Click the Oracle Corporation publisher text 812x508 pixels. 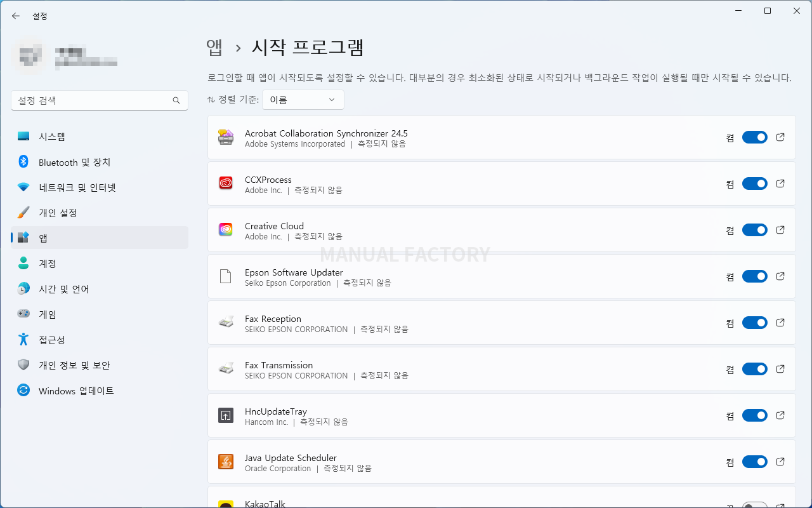point(278,468)
